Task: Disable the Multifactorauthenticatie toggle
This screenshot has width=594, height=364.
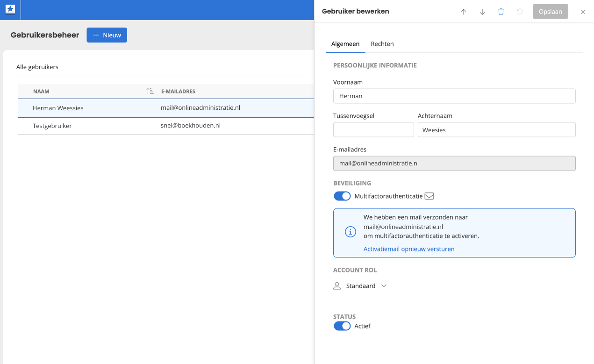Action: click(342, 196)
